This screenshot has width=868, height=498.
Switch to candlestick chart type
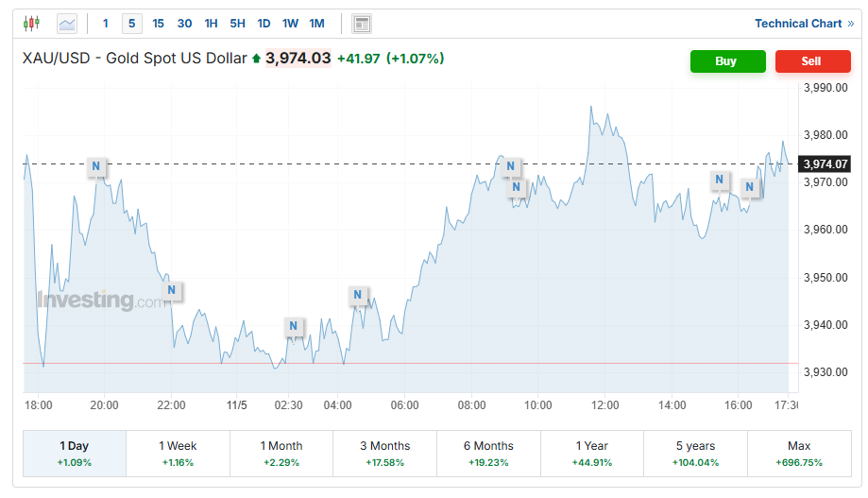[32, 24]
